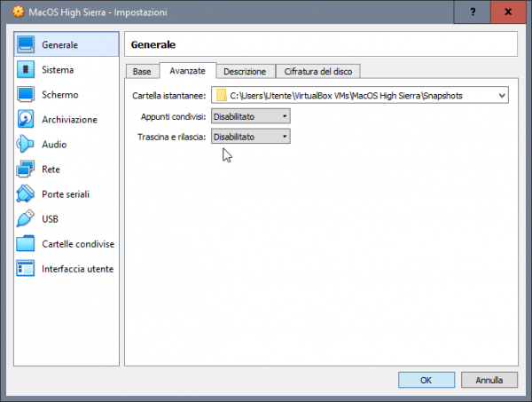Screen dimensions: 532x402
Task: Click the Archiviazione disk icon
Action: click(26, 119)
